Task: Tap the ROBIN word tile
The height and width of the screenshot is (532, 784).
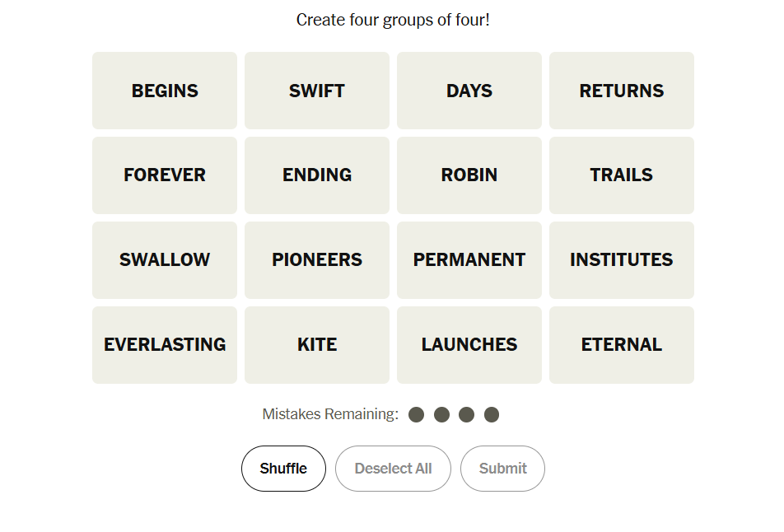Action: tap(469, 175)
